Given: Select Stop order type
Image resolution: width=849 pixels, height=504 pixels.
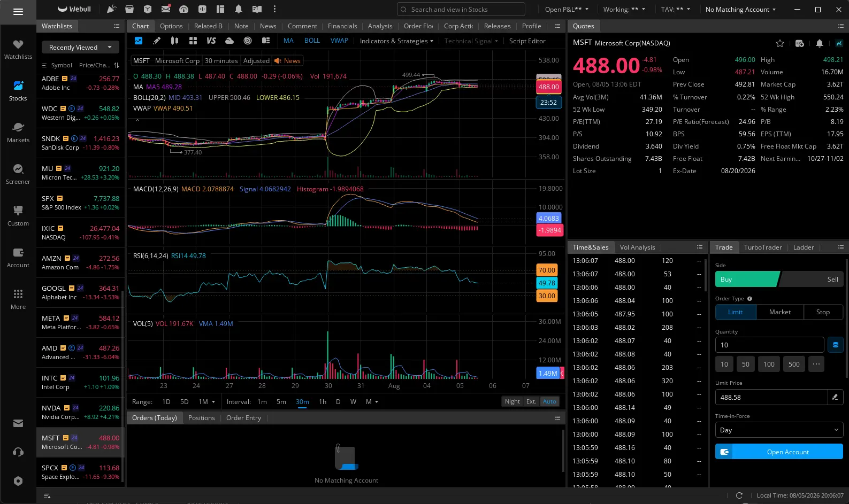Looking at the screenshot, I should [x=823, y=312].
